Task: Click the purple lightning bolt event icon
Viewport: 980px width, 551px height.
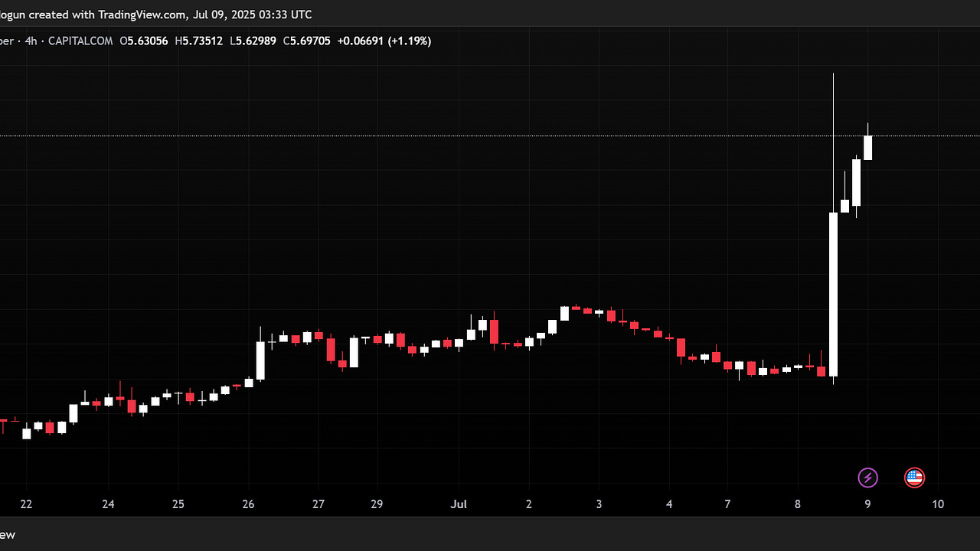Action: tap(867, 478)
